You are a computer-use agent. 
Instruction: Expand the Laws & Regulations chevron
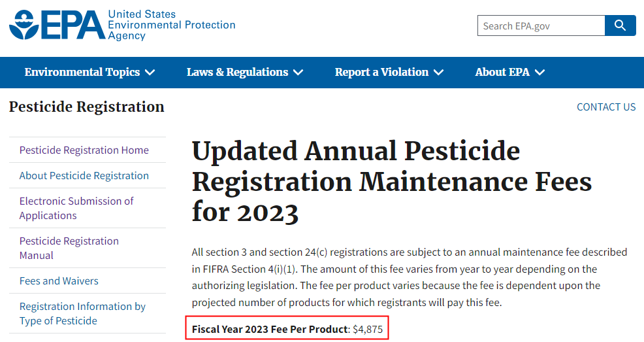point(298,73)
